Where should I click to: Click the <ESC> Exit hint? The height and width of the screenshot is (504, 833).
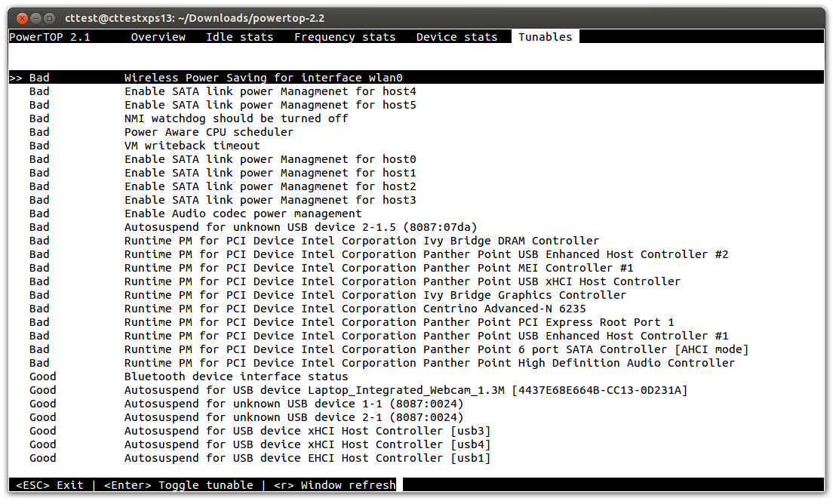tap(50, 485)
